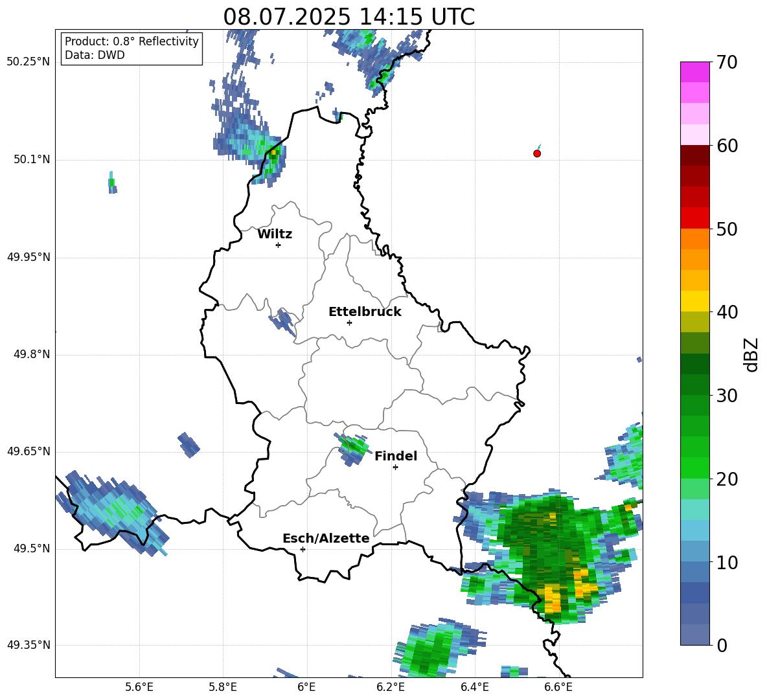Image resolution: width=767 pixels, height=700 pixels.
Task: Click the Wiltz location cross marker
Action: click(278, 245)
